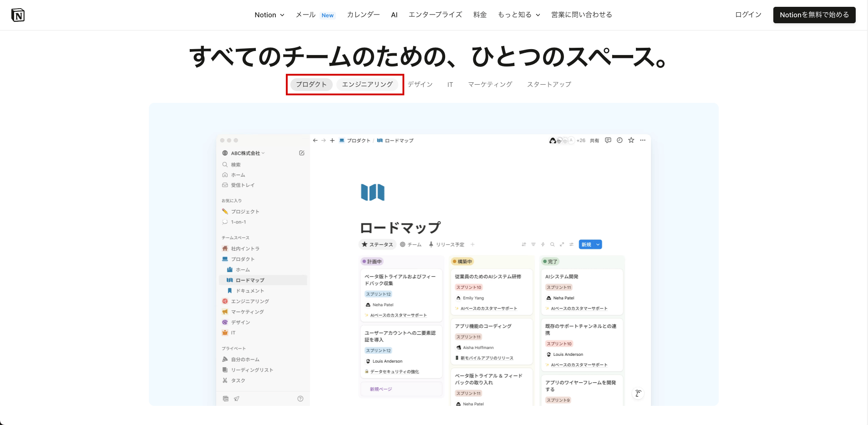This screenshot has width=868, height=425.
Task: Open the page history clock icon
Action: pyautogui.click(x=619, y=140)
